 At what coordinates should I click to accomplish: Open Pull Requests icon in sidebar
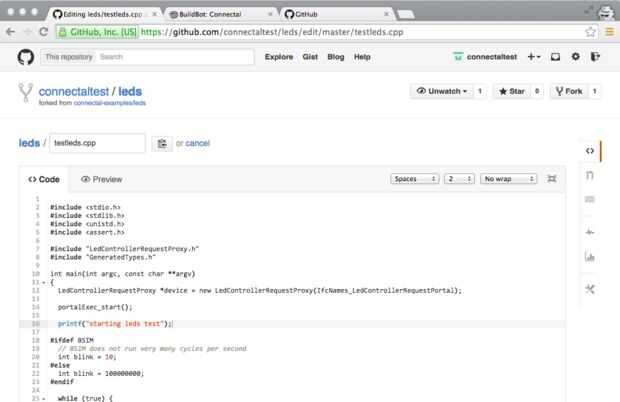coord(590,175)
